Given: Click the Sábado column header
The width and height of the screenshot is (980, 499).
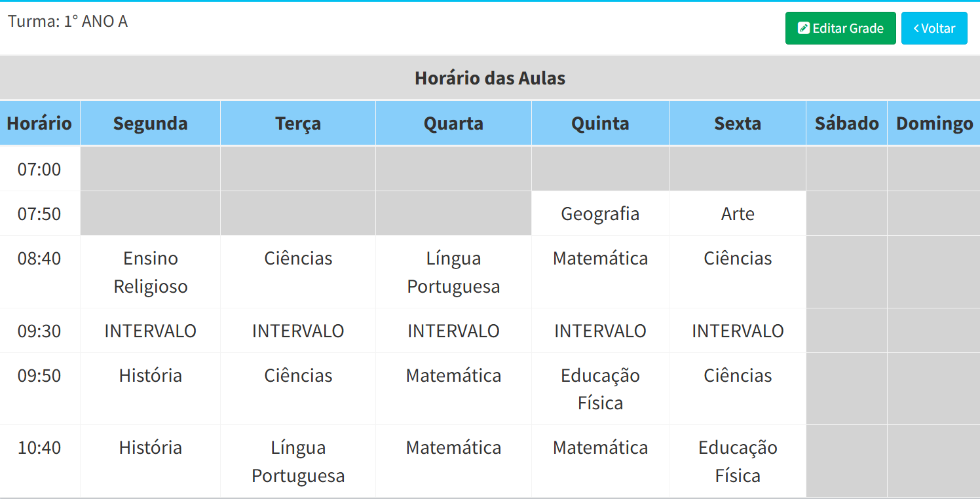Looking at the screenshot, I should tap(846, 123).
